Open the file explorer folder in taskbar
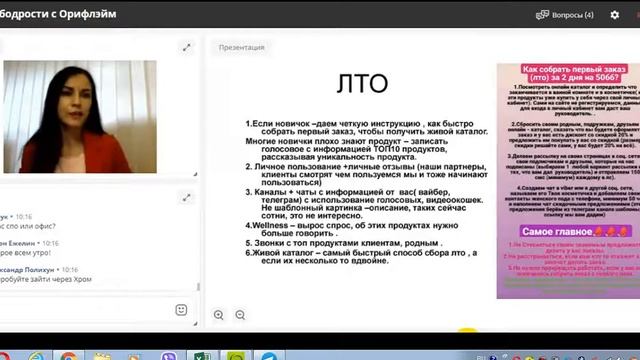The image size is (640, 360). pos(102,356)
